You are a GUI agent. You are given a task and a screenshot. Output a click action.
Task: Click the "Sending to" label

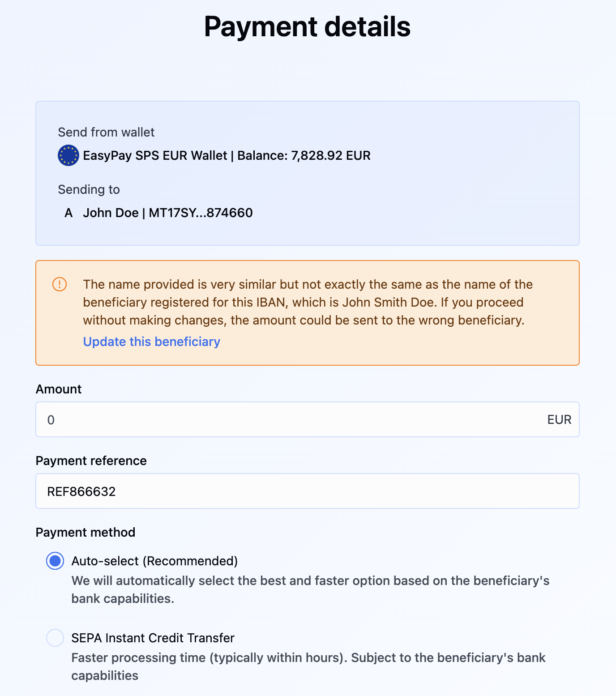pyautogui.click(x=89, y=189)
